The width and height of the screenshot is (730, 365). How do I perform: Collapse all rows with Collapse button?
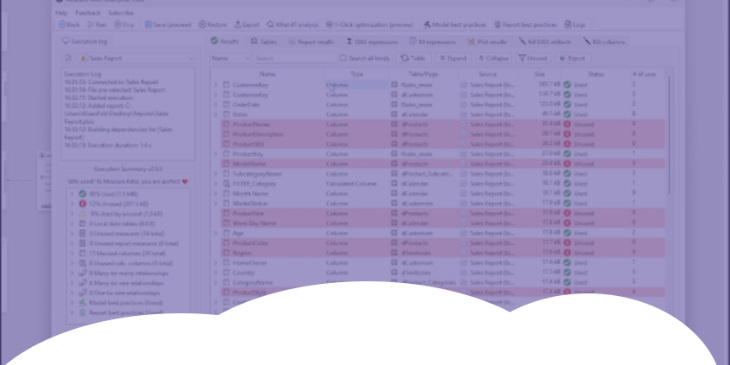tap(493, 58)
